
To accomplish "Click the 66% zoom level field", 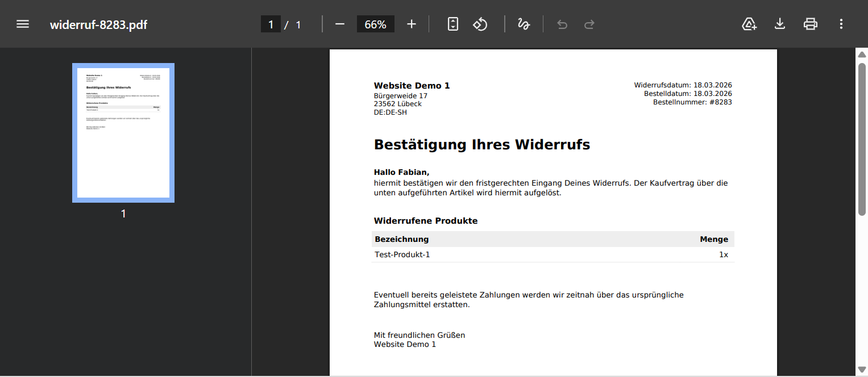I will click(x=375, y=24).
